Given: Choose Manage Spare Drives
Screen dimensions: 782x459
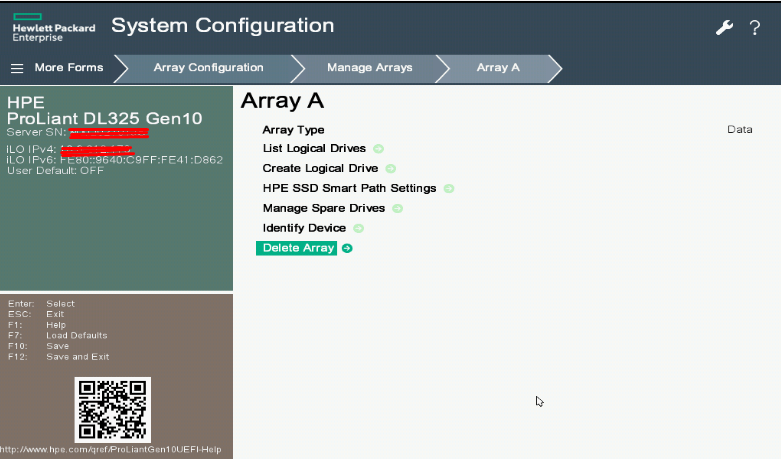Looking at the screenshot, I should point(323,208).
